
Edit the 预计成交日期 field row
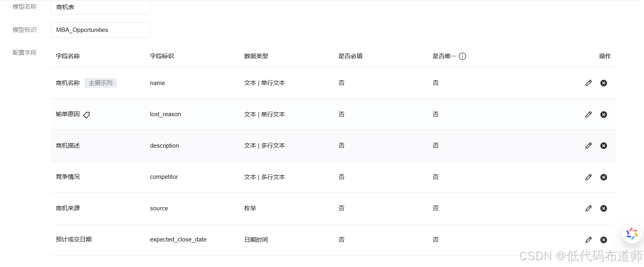(x=589, y=240)
